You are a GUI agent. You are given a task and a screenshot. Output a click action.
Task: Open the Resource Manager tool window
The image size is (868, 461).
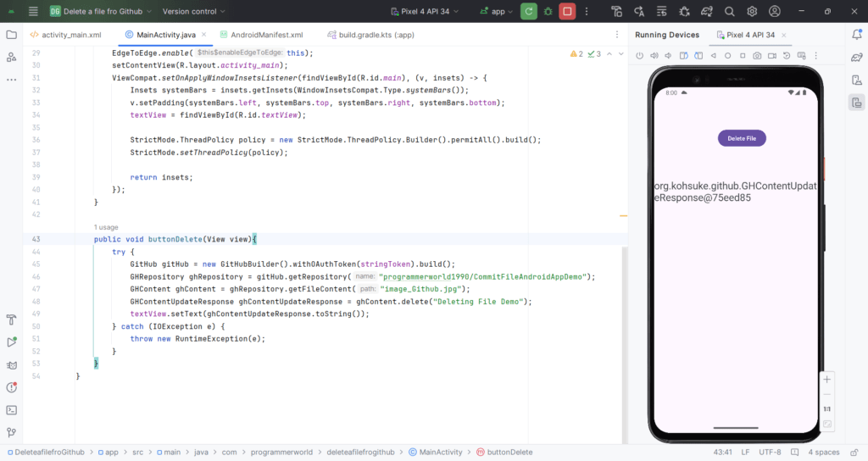point(11,57)
